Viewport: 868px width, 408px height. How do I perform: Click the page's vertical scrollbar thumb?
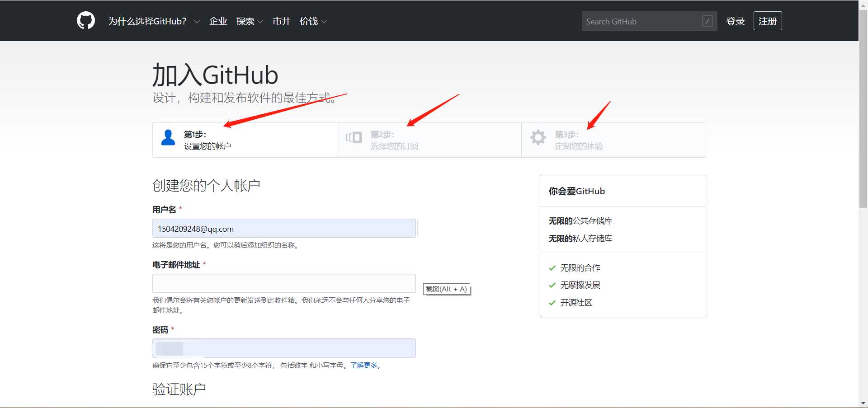[x=863, y=108]
